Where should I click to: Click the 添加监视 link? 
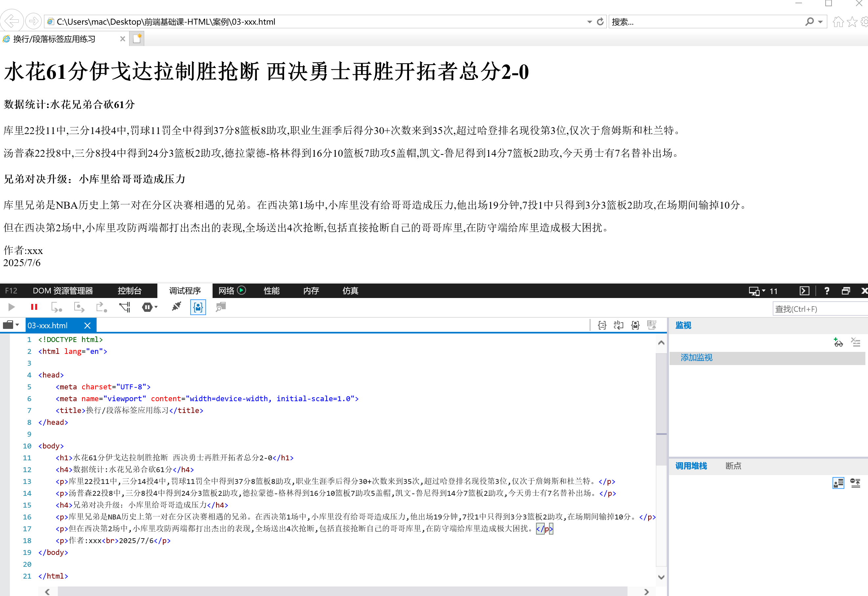(696, 358)
